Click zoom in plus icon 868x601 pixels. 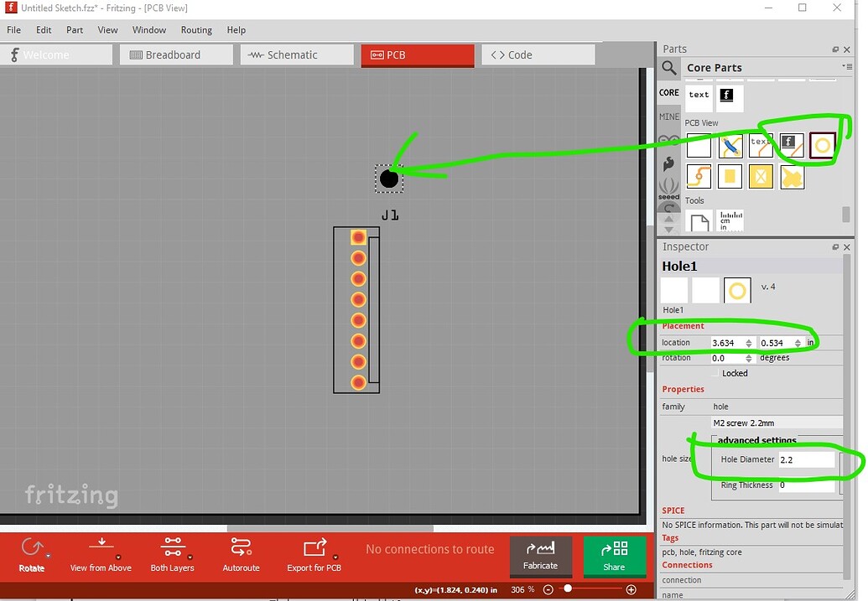tap(631, 589)
